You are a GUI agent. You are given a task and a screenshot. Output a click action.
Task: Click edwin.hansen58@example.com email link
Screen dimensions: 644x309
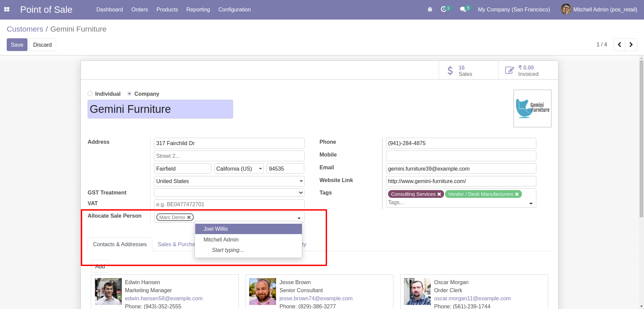(x=164, y=298)
